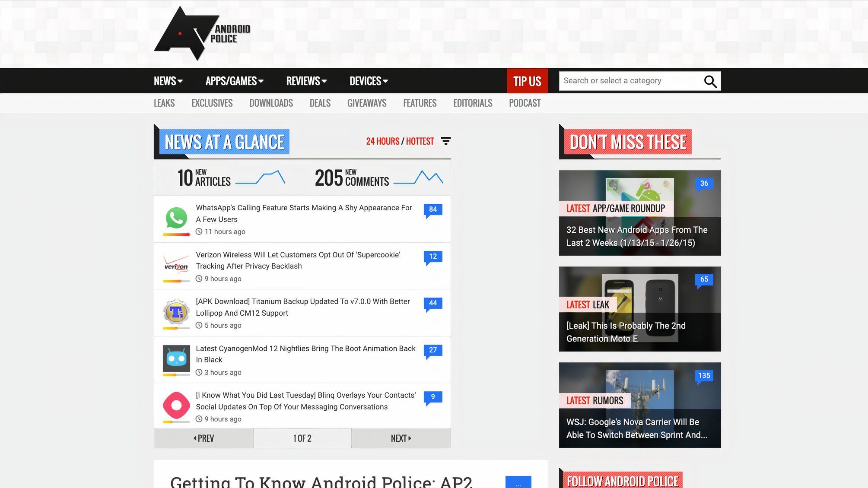Click the CyanogenMod mascot thumbnail
This screenshot has height=488, width=868.
coord(176,359)
